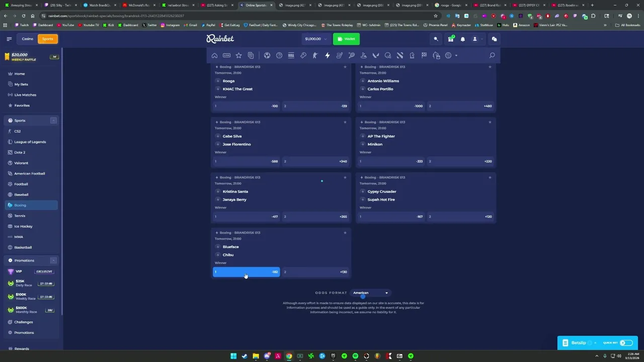The image size is (644, 362).
Task: Toggle the Quick Bet switch
Action: [x=626, y=343]
